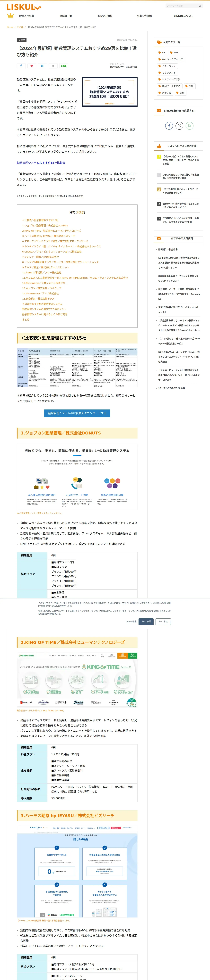210x980 pixels.
Task: Open the 記事広告掲載 menu item
Action: [x=144, y=16]
